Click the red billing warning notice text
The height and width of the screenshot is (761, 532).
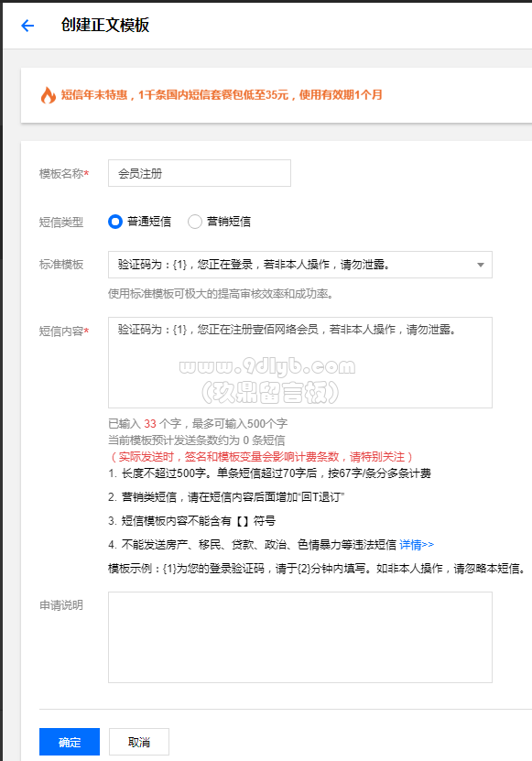coord(262,457)
